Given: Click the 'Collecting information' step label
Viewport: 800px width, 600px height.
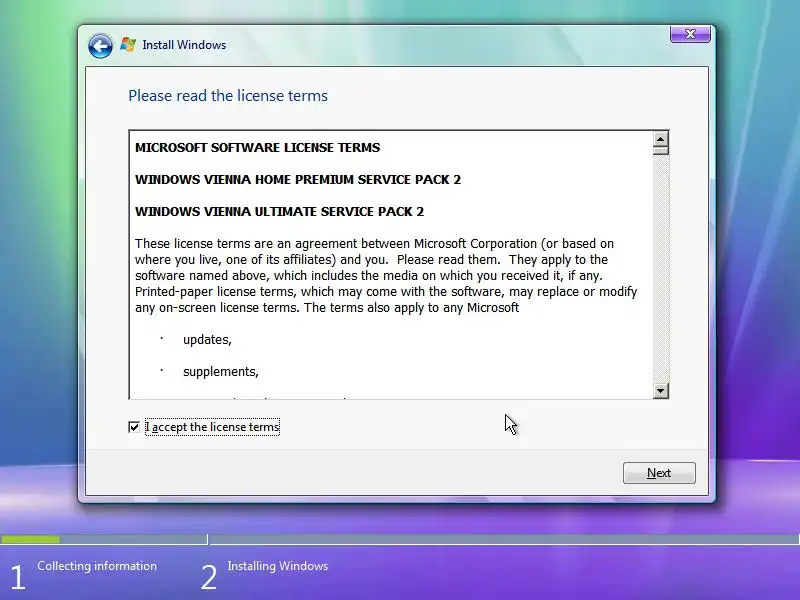Looking at the screenshot, I should pos(97,566).
